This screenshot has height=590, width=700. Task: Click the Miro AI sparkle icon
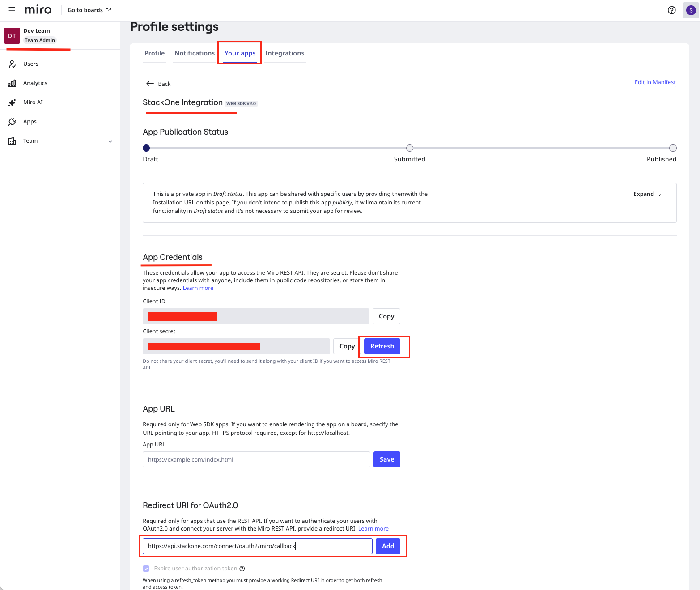coord(12,102)
